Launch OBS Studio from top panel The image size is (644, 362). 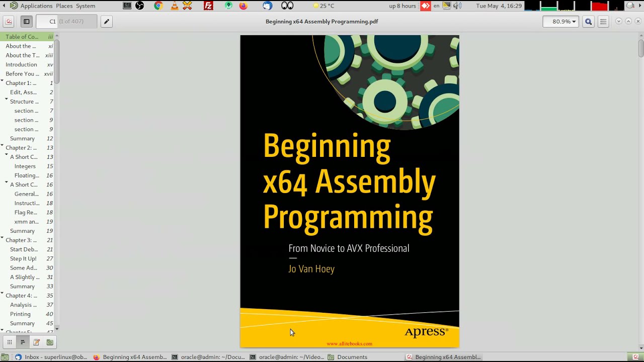pyautogui.click(x=140, y=6)
